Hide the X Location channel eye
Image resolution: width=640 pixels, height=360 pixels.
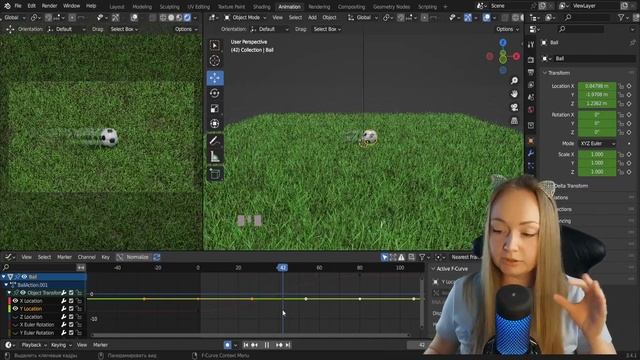click(16, 301)
